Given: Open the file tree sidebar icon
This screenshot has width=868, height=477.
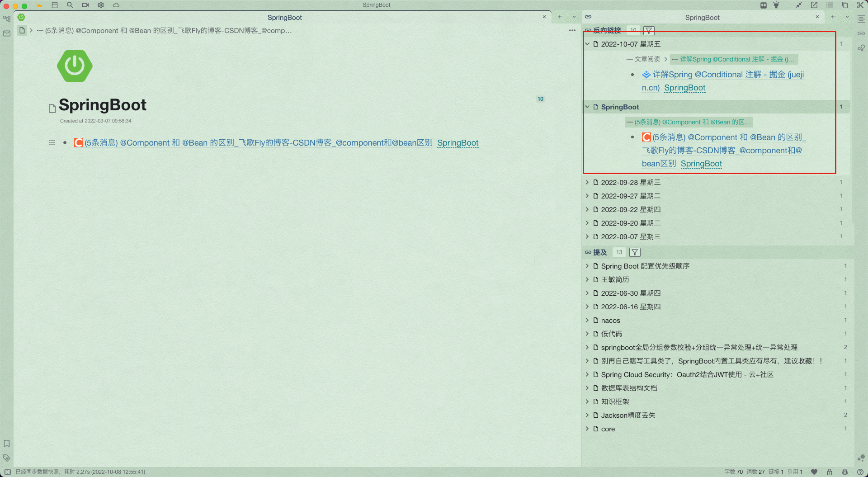Looking at the screenshot, I should coord(7,19).
